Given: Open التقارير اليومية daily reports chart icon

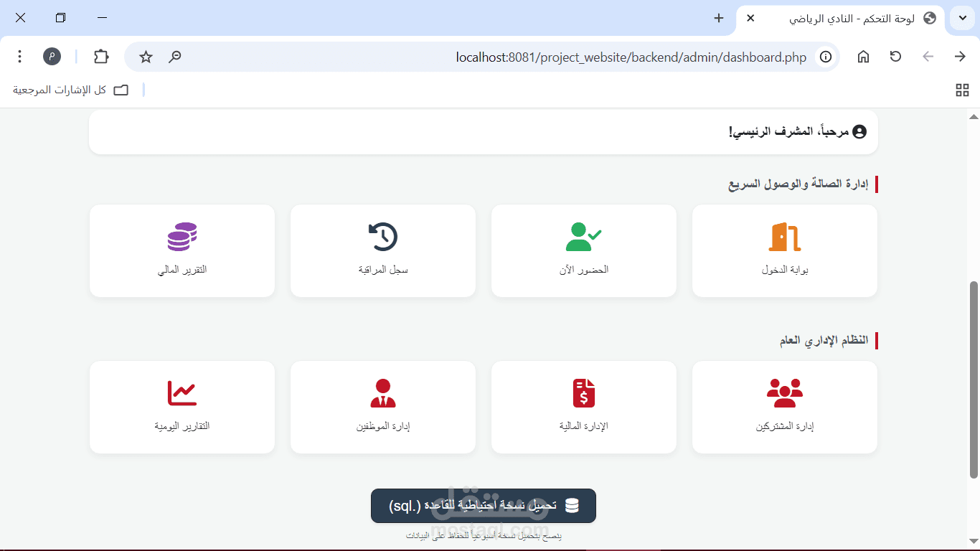Looking at the screenshot, I should pyautogui.click(x=182, y=391).
